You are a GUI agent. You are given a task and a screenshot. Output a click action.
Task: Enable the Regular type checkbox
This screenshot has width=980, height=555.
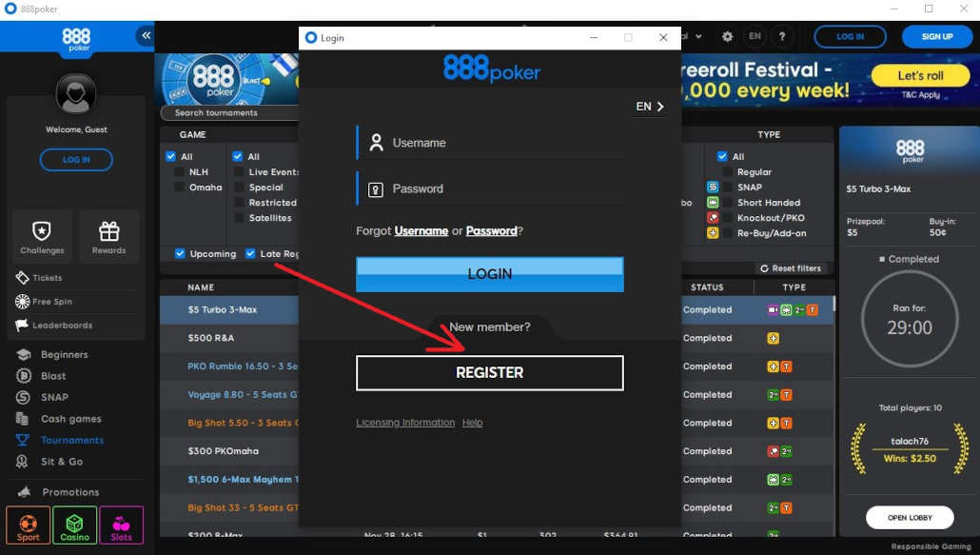pyautogui.click(x=728, y=172)
